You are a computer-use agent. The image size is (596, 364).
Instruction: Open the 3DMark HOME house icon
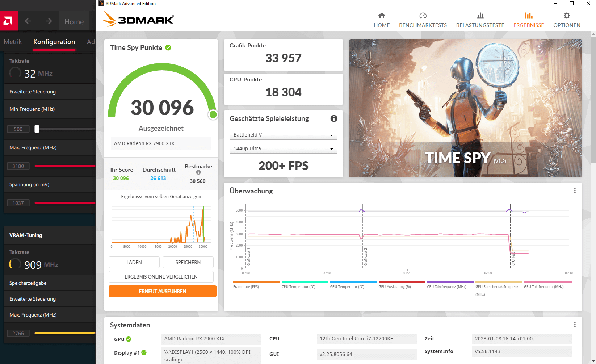pos(382,16)
